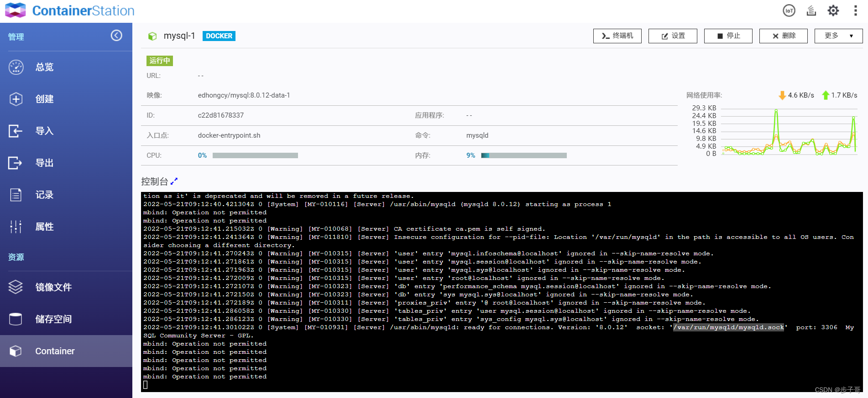The width and height of the screenshot is (868, 398).
Task: Click image name edhongcy/mysql:8.0.12-data-1
Action: pyautogui.click(x=244, y=95)
